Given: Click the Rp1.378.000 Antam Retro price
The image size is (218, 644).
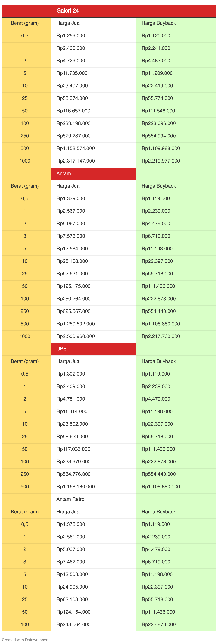Looking at the screenshot, I should pos(71,524).
